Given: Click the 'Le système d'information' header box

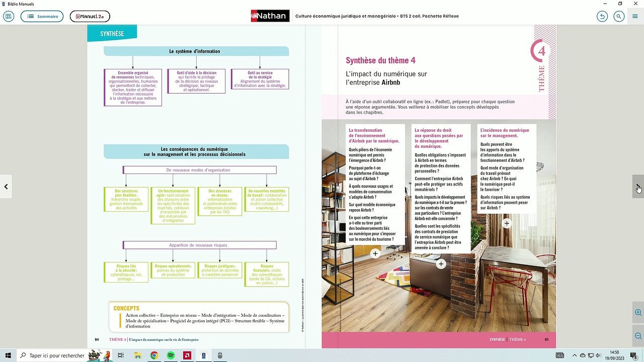Looking at the screenshot, I should coord(196,51).
